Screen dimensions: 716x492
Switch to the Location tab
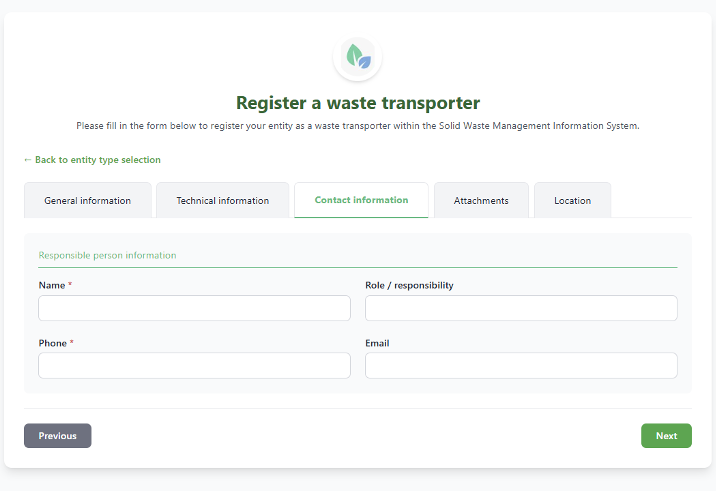coord(572,200)
